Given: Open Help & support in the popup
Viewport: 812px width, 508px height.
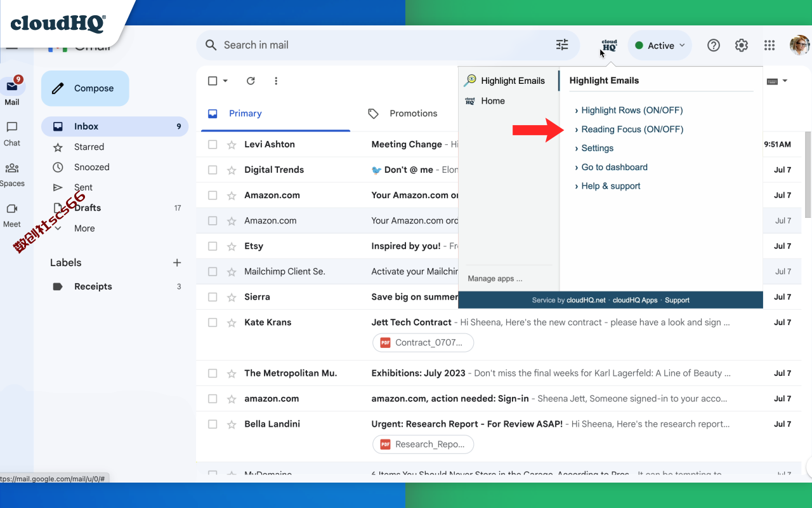Looking at the screenshot, I should pos(610,186).
